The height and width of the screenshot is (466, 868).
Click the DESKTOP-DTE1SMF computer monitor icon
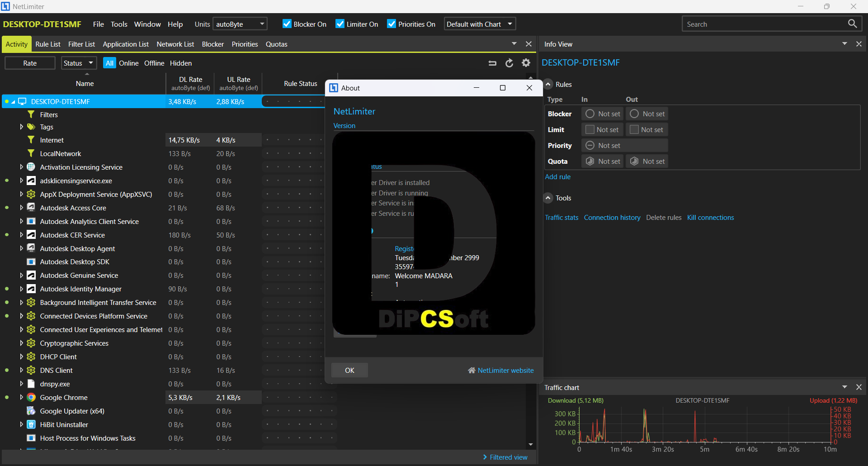(x=22, y=101)
